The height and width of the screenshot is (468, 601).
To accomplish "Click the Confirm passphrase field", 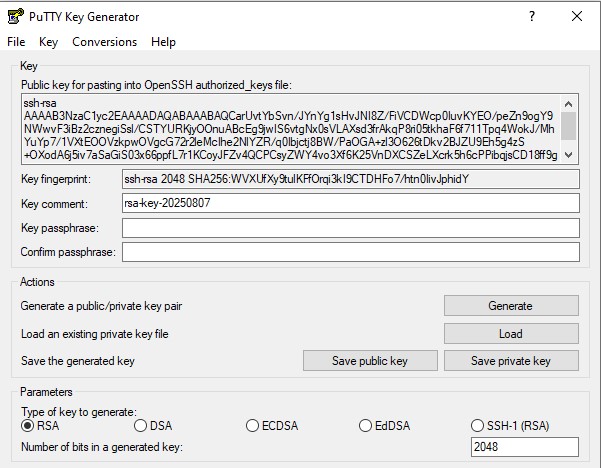I will pyautogui.click(x=349, y=252).
